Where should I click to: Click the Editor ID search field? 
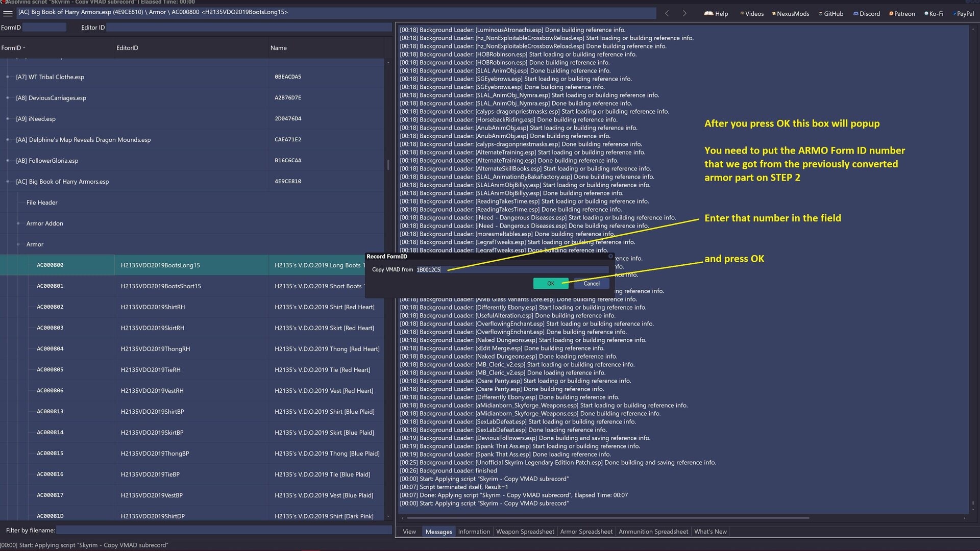tap(249, 28)
